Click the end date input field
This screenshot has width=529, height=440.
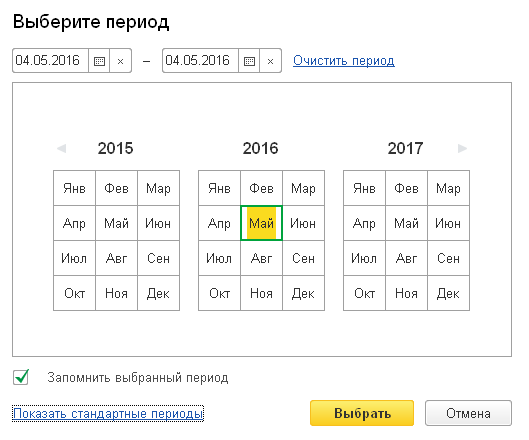click(200, 61)
